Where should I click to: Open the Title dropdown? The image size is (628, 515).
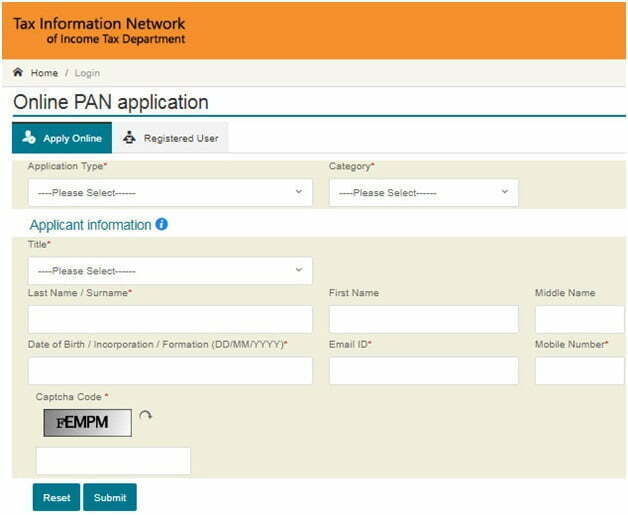(x=170, y=271)
